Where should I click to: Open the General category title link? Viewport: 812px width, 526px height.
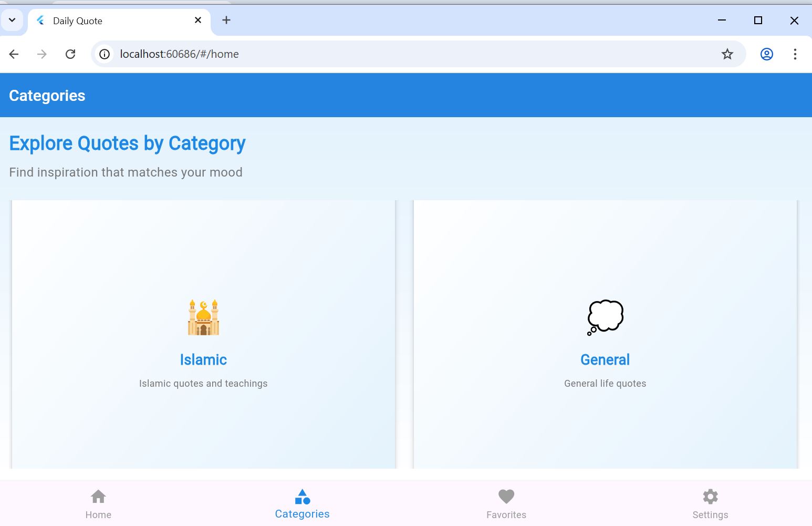[605, 360]
